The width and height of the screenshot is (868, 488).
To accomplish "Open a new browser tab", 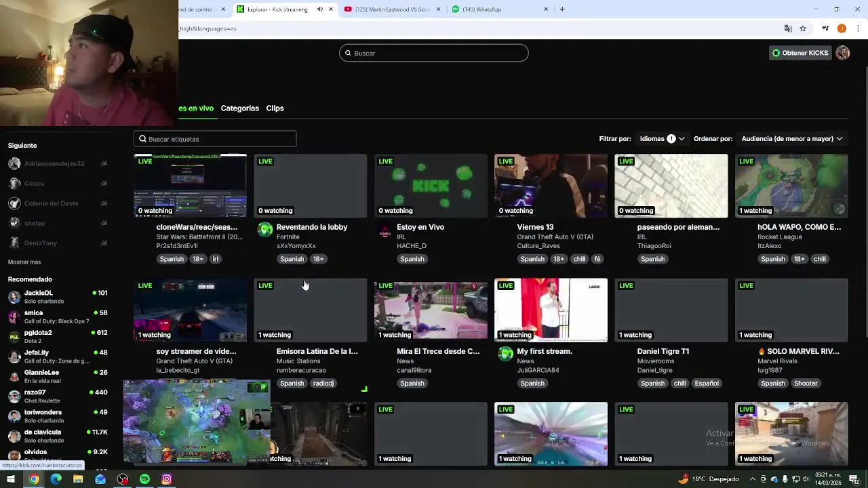I will pos(562,9).
